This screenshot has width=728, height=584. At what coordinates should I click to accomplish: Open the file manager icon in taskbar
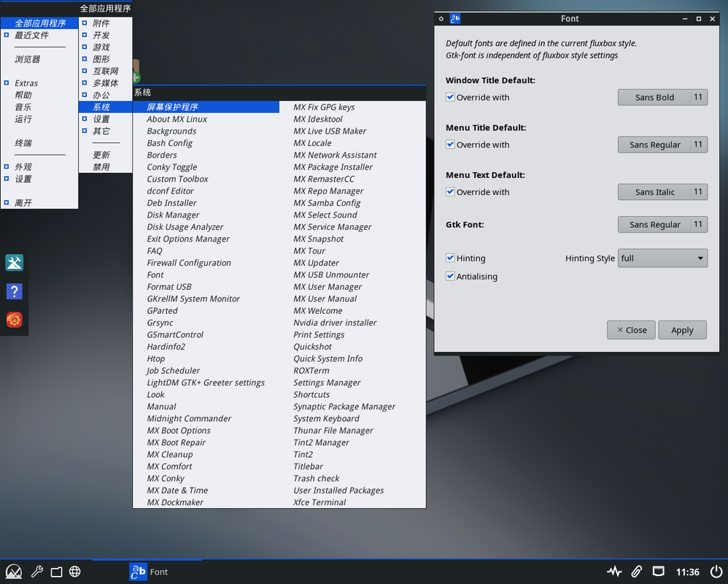click(x=56, y=572)
